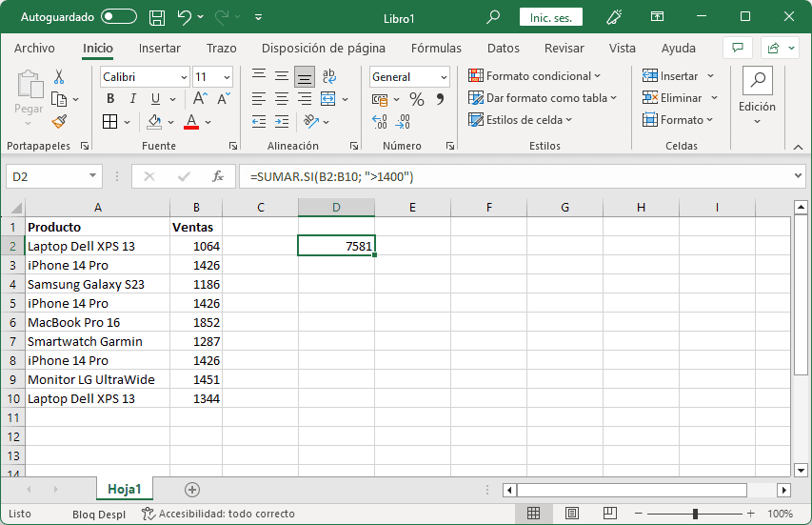Click text Orientation icon

(x=311, y=122)
